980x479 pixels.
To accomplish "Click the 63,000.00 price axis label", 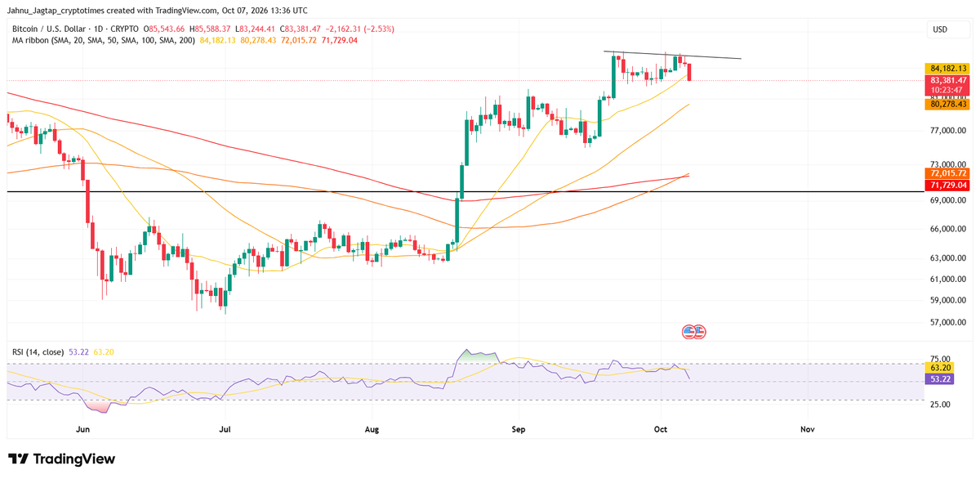I will (x=948, y=258).
